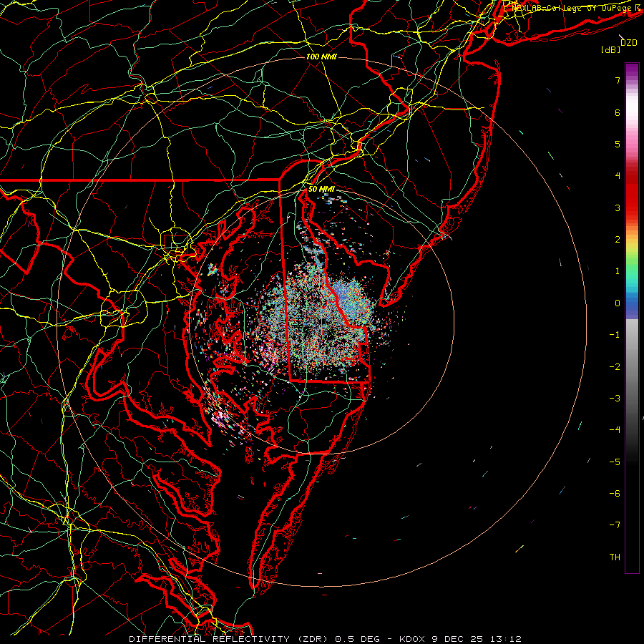Click the "3" value on color scale

coord(618,208)
